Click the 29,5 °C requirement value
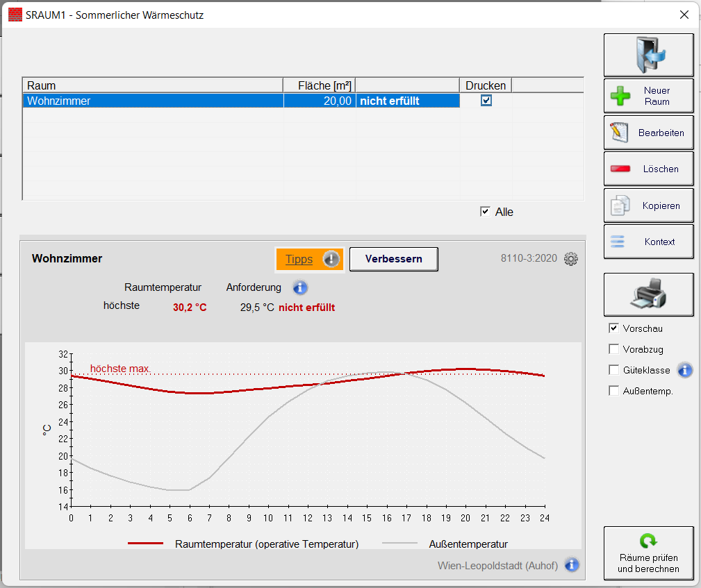 click(x=257, y=308)
